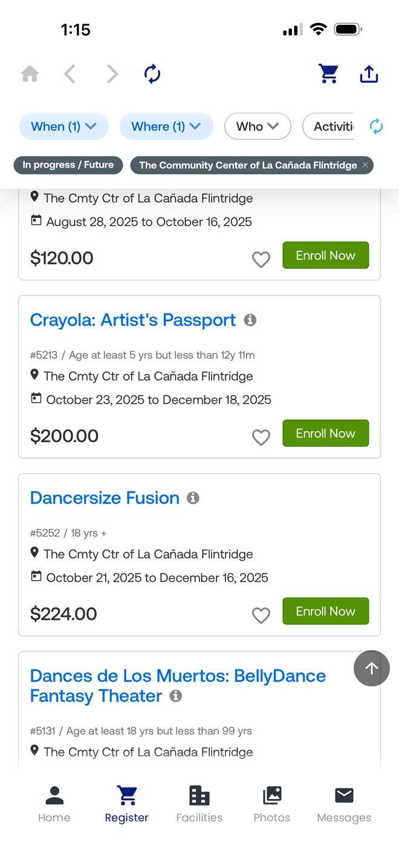
Task: Reload the page with the refresh icon
Action: coord(152,74)
